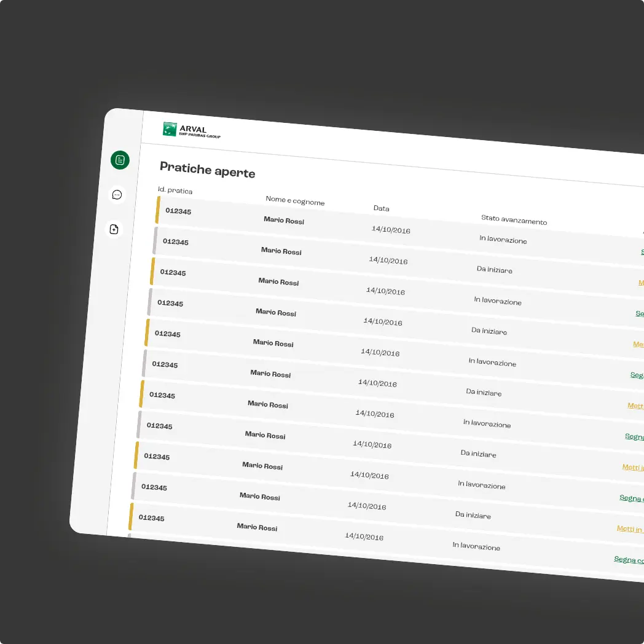Click 'Da iniziare' status in second row
The height and width of the screenshot is (644, 644).
pyautogui.click(x=494, y=269)
